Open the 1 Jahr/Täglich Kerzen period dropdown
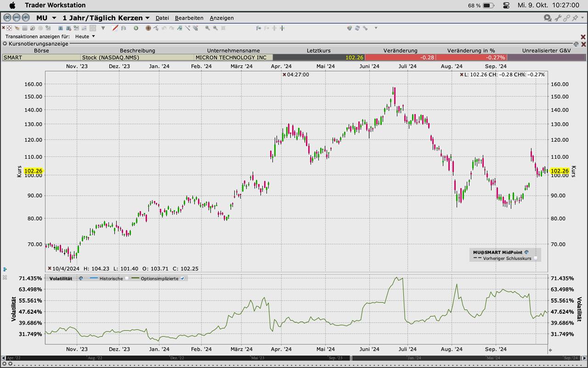Viewport: 588px width, 368px height. click(x=147, y=18)
